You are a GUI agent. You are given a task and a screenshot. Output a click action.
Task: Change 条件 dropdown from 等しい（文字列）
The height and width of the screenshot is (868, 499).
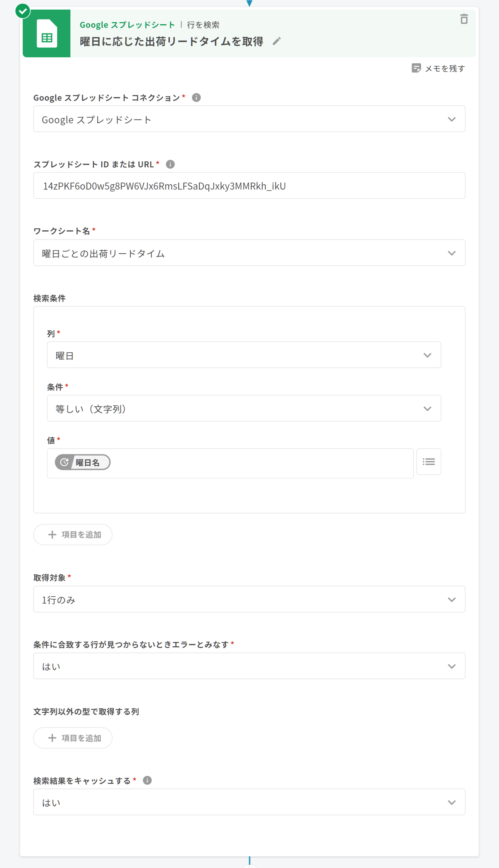point(244,409)
